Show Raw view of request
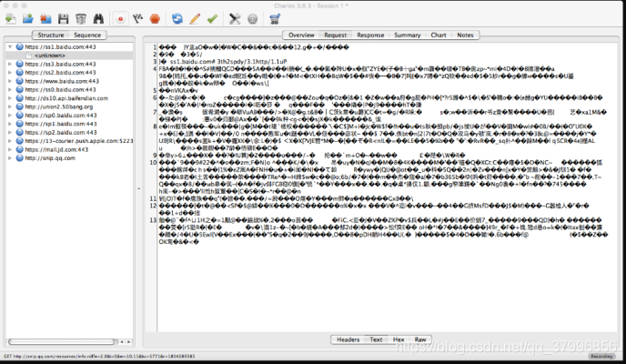626x364 pixels. (420, 339)
